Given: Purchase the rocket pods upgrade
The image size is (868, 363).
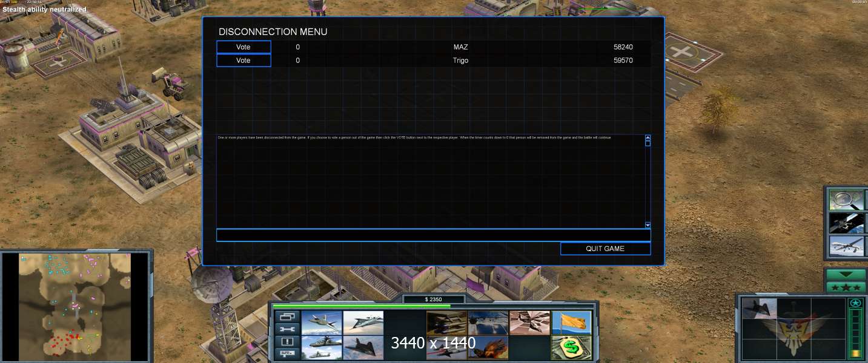Looking at the screenshot, I should point(446,323).
